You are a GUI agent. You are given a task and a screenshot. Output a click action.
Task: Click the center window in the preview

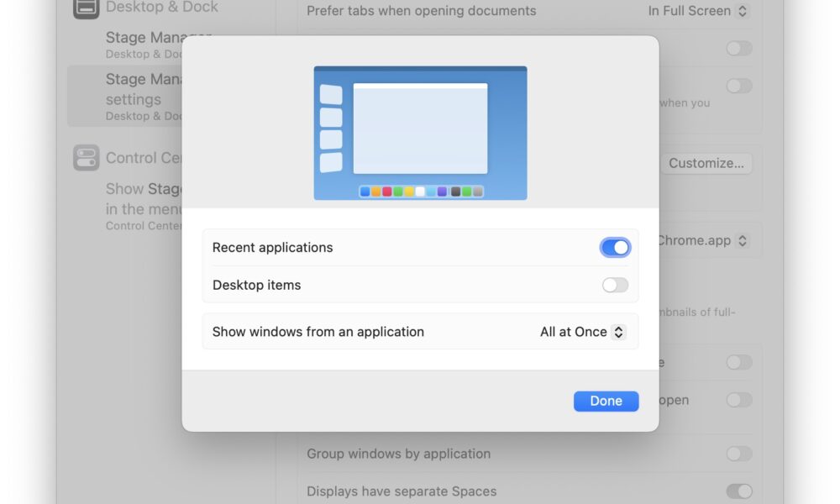point(421,129)
